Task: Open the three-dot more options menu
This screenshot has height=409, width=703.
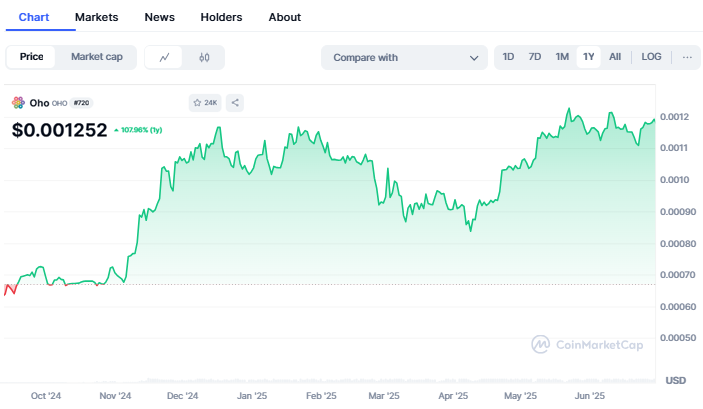Action: [x=687, y=57]
